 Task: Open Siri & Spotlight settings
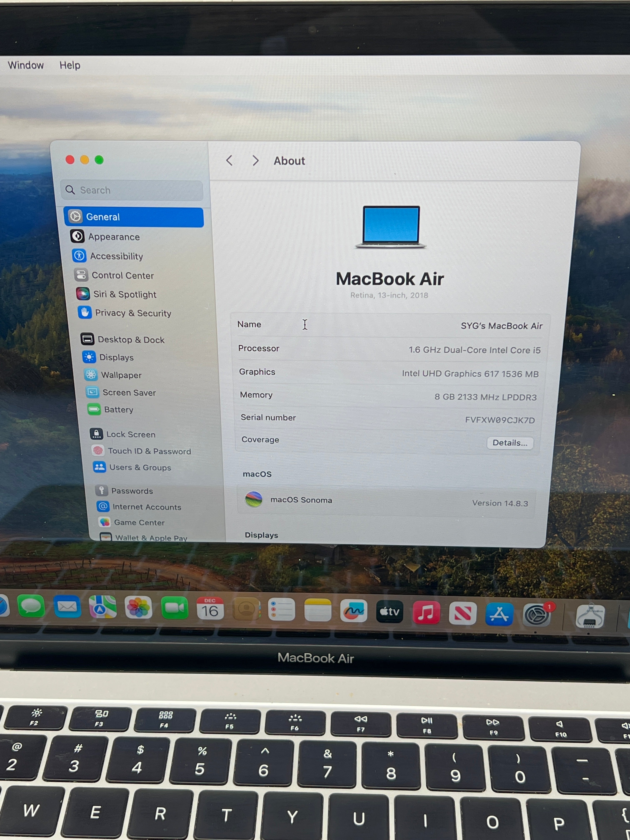[116, 294]
